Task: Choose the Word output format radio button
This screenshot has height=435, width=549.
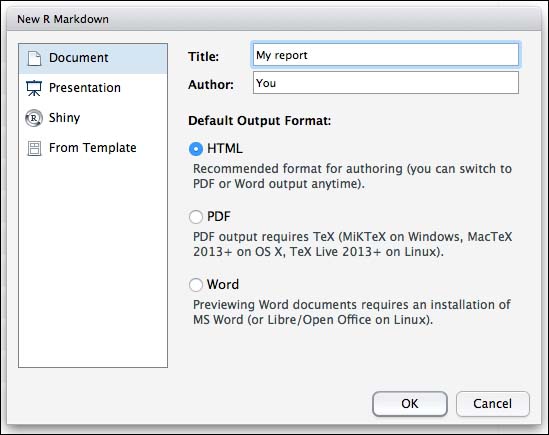Action: tap(196, 285)
